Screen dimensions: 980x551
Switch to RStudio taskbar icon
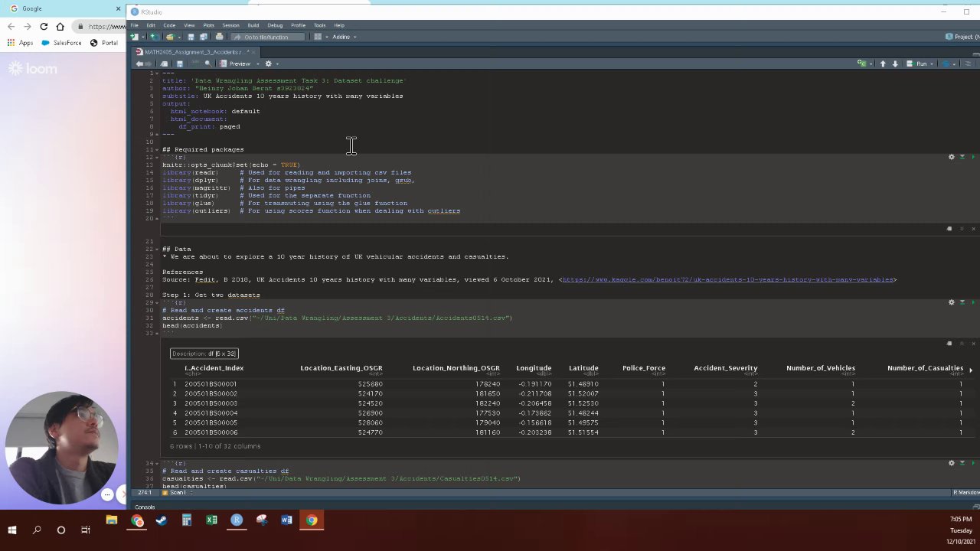[237, 520]
